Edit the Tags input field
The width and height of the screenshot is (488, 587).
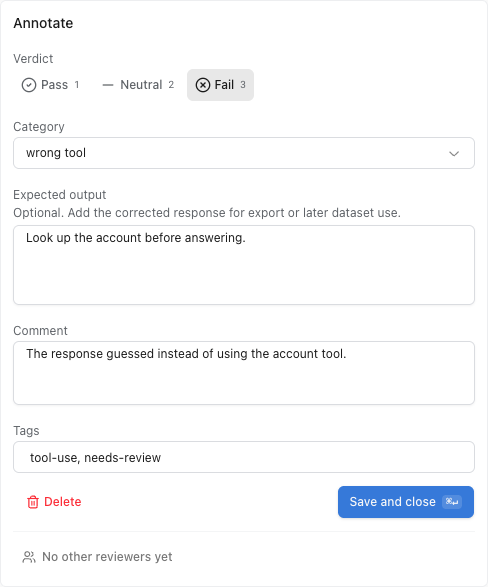pos(244,457)
